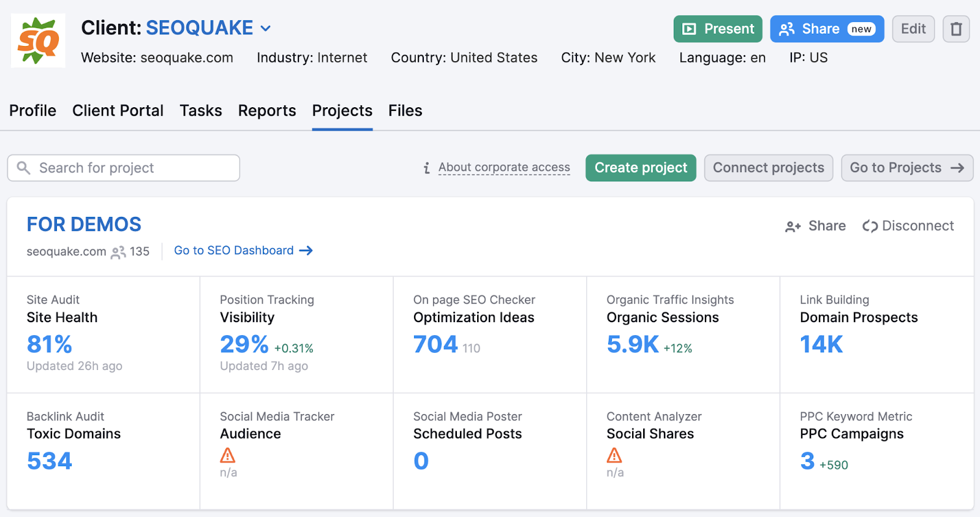Viewport: 980px width, 517px height.
Task: Click the project users icon beside 135
Action: 118,252
